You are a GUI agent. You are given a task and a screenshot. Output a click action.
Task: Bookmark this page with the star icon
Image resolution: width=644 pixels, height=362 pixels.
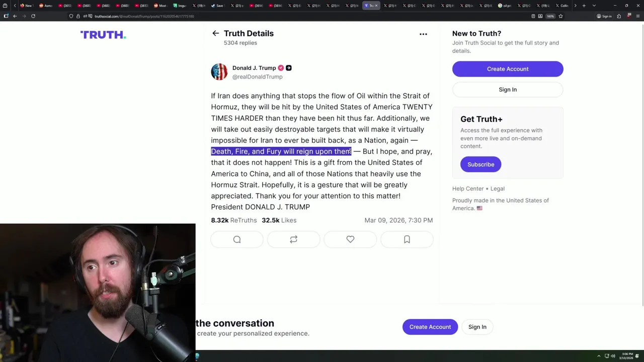pyautogui.click(x=560, y=16)
